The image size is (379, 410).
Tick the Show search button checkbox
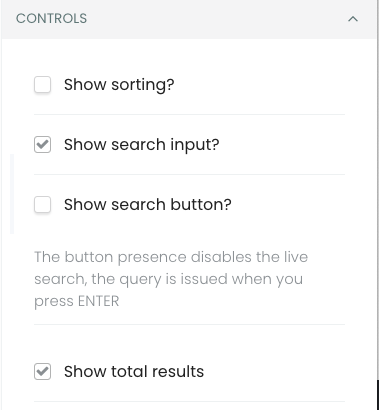[x=42, y=205]
